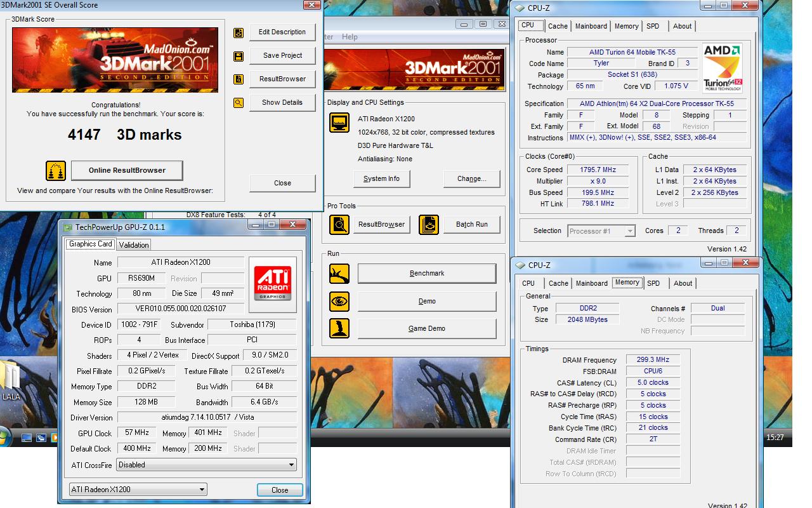The height and width of the screenshot is (508, 812).
Task: Click the upper CPU-Z title bar application icon
Action: (x=520, y=8)
